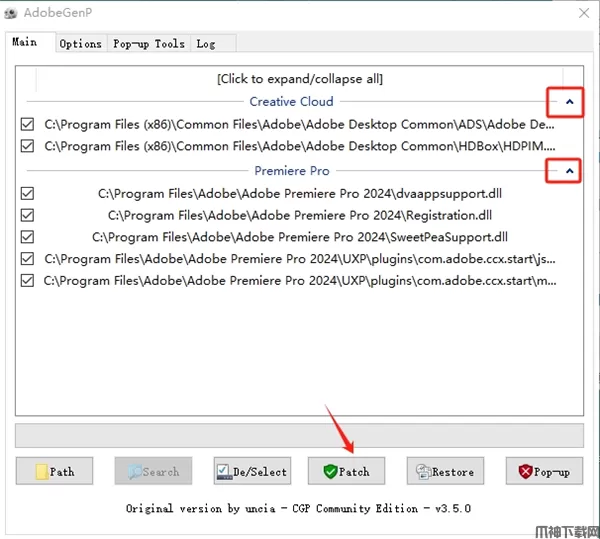
Task: Collapse the Creative Cloud group chevron
Action: 569,102
